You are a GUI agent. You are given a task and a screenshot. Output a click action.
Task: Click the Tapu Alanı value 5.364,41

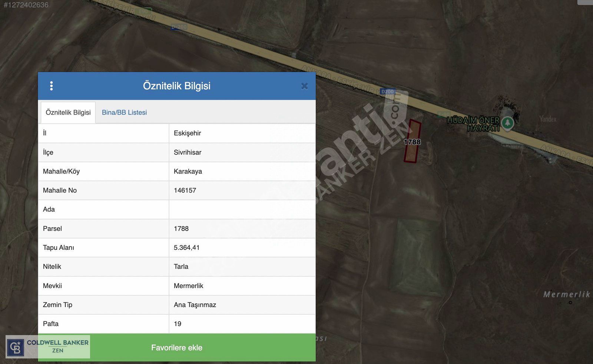(186, 248)
